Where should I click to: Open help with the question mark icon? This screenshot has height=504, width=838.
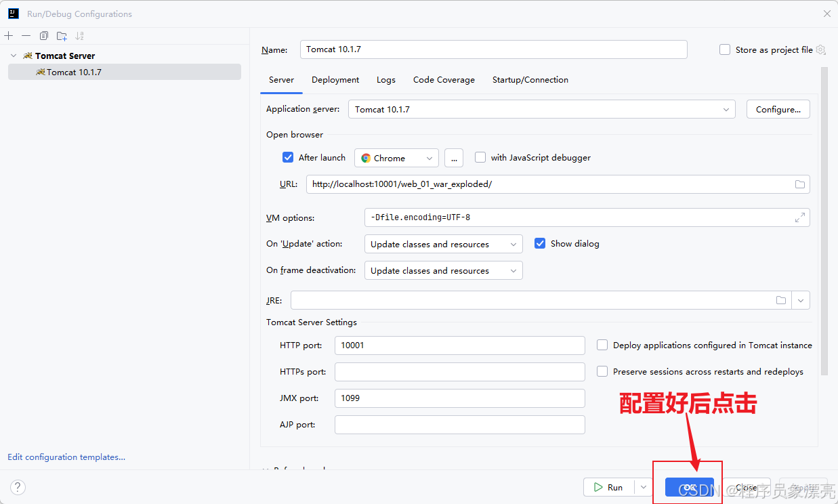click(x=18, y=487)
